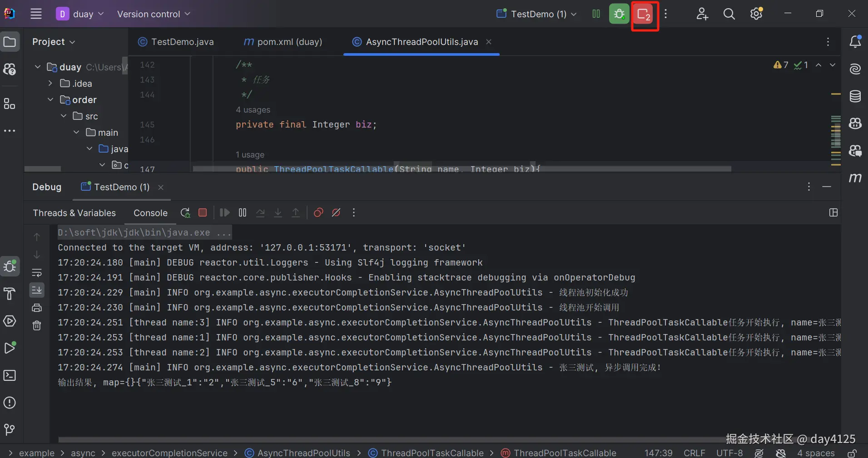Open the TestDemo (1) run configuration dropdown
Viewport: 868px width, 458px height.
coord(536,14)
